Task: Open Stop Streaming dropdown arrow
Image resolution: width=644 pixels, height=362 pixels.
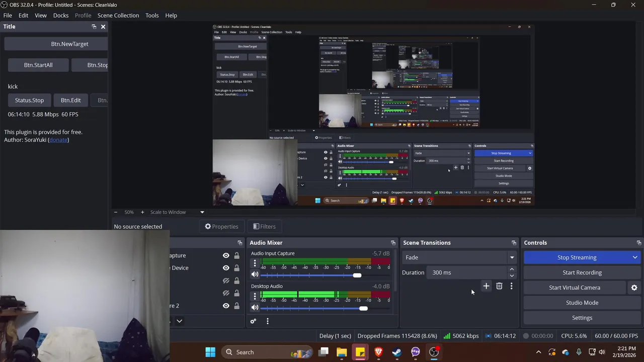Action: click(635, 257)
